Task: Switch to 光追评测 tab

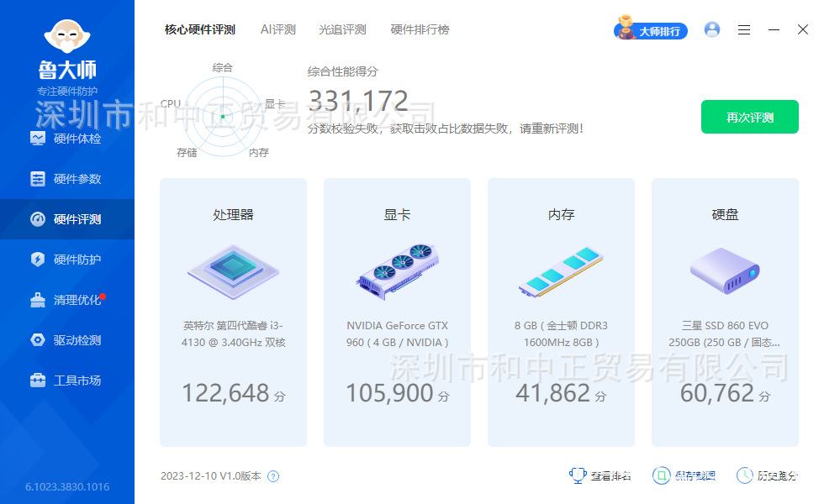Action: (x=342, y=29)
